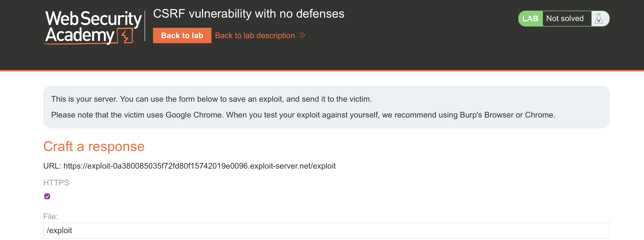Viewport: 644px width, 240px height.
Task: Click the exploit server URL text
Action: click(x=199, y=166)
